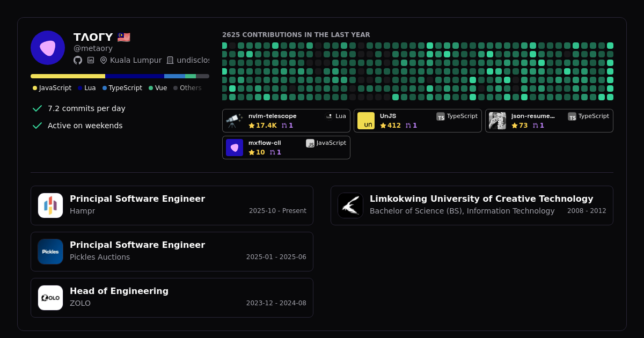Open the nvim-telescope repository link
This screenshot has width=644, height=338.
tap(272, 116)
